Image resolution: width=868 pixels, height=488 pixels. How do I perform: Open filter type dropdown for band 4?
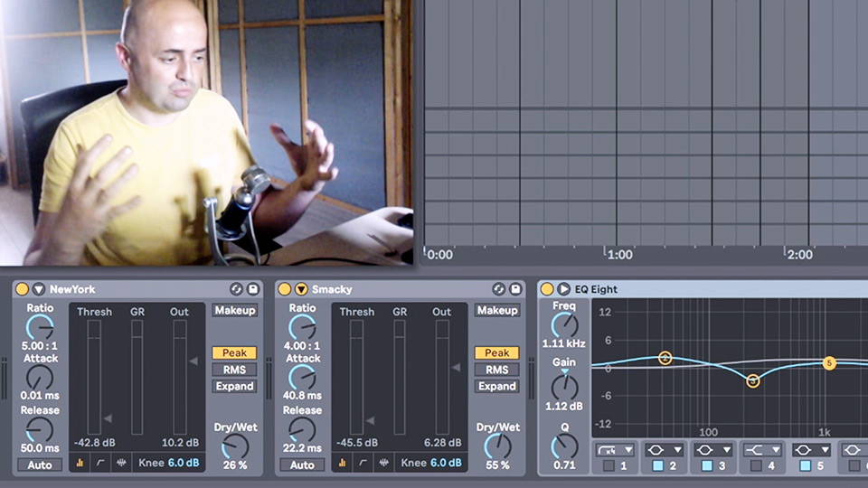click(x=762, y=450)
